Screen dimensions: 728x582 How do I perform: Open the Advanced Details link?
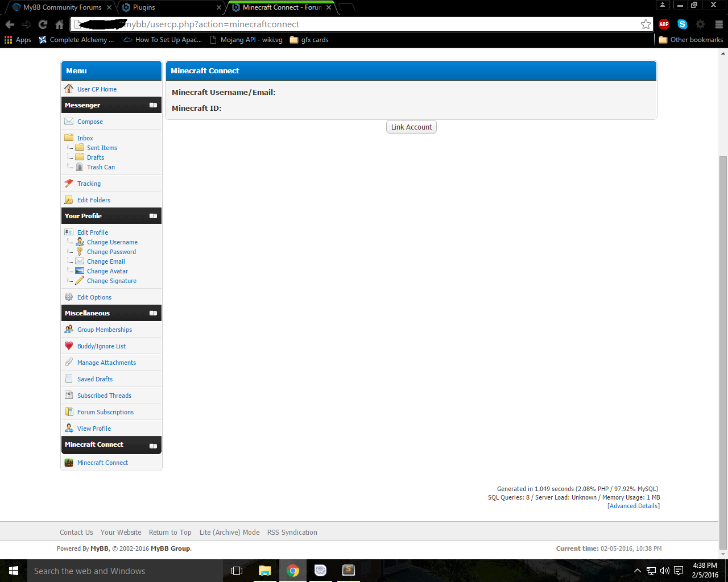pos(634,506)
